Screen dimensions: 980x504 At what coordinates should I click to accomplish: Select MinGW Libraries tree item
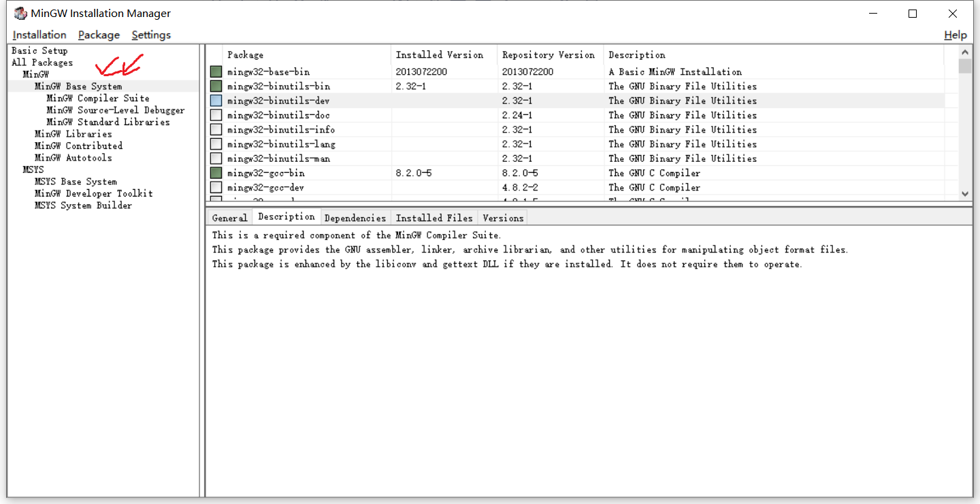tap(73, 134)
